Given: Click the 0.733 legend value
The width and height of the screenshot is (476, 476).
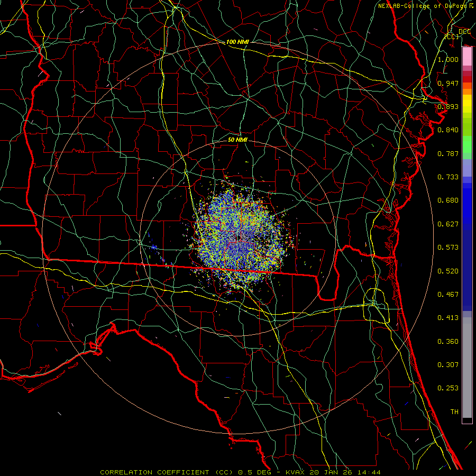Looking at the screenshot, I should [x=448, y=177].
